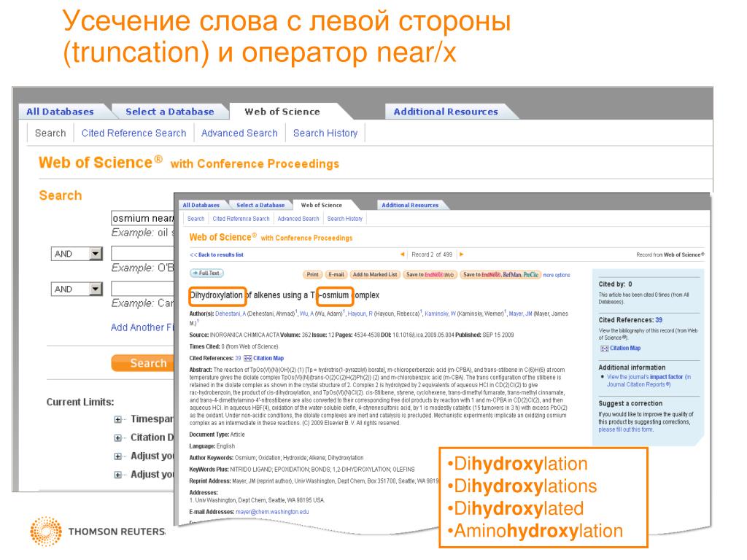The image size is (747, 560).
Task: Open author link 'Kaminsky, W'
Action: 440,314
